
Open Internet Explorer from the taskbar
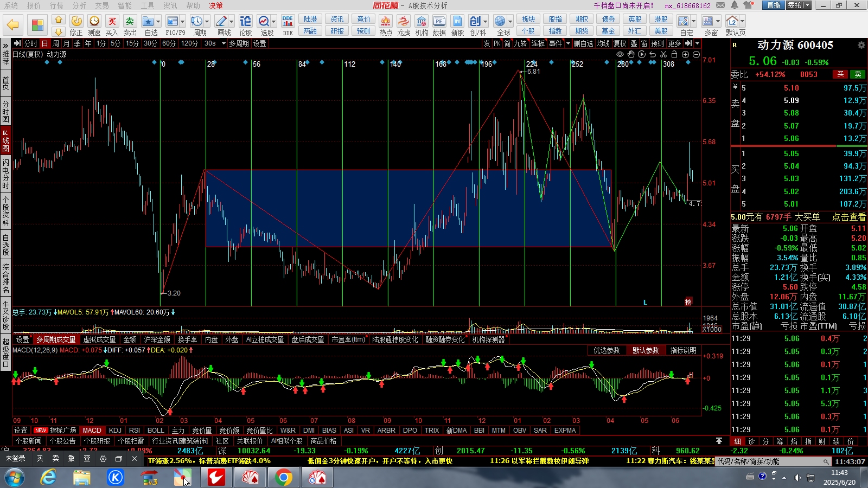49,478
